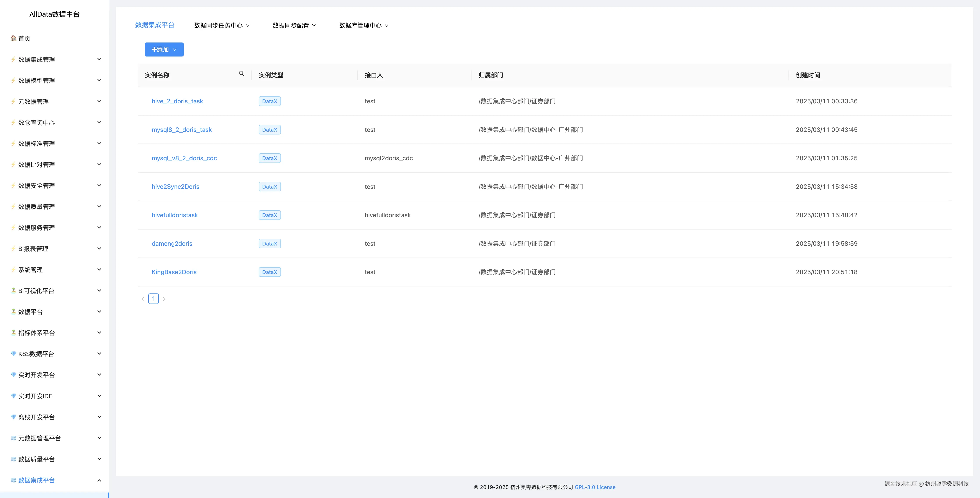This screenshot has width=980, height=498.
Task: Open the 数据库管理中心 dropdown menu
Action: click(x=363, y=25)
